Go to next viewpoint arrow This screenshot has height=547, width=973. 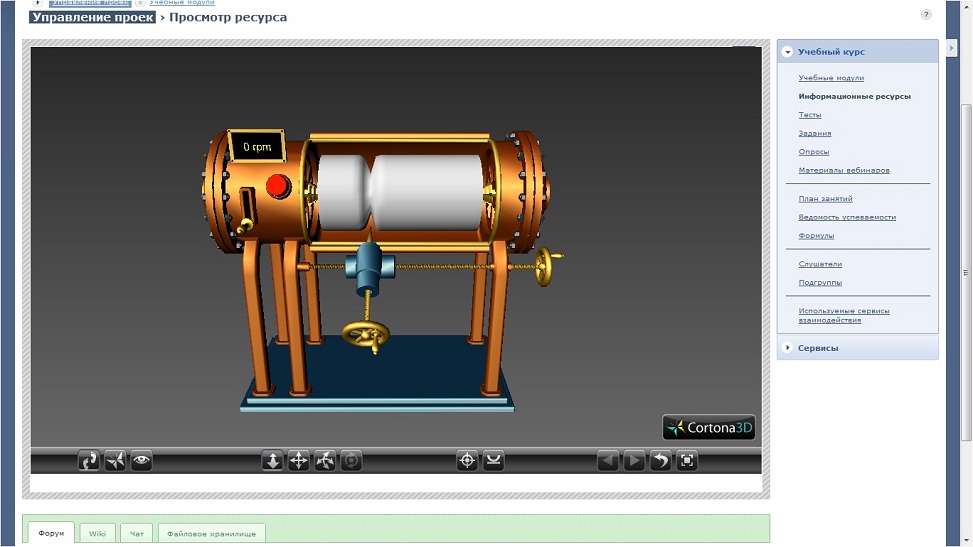point(634,461)
